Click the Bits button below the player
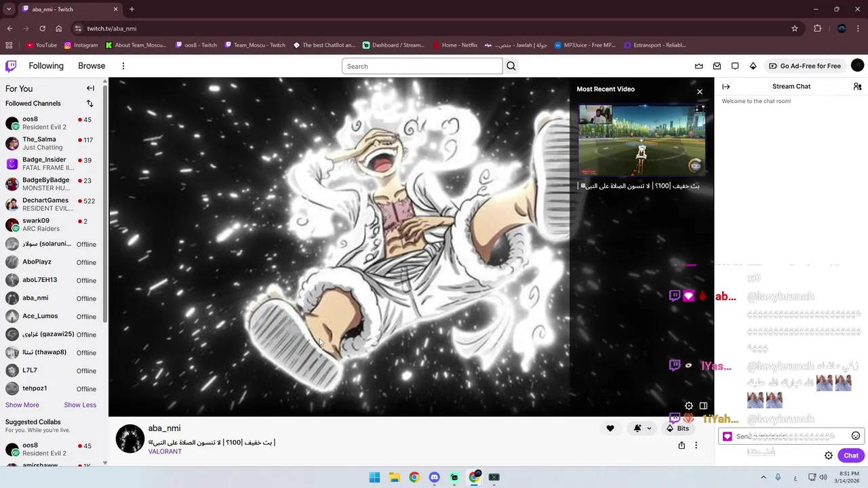The image size is (868, 488). click(x=677, y=428)
